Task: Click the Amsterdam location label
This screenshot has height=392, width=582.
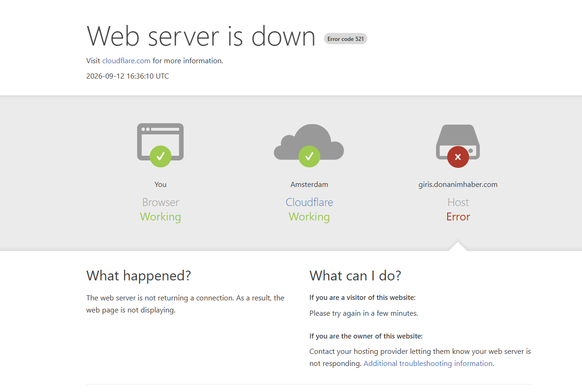Action: click(x=309, y=185)
